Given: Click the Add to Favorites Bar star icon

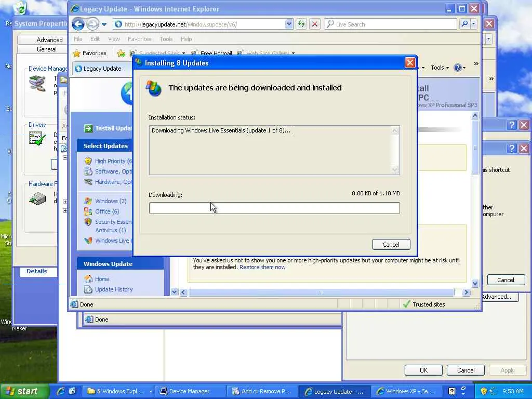Looking at the screenshot, I should coord(121,53).
